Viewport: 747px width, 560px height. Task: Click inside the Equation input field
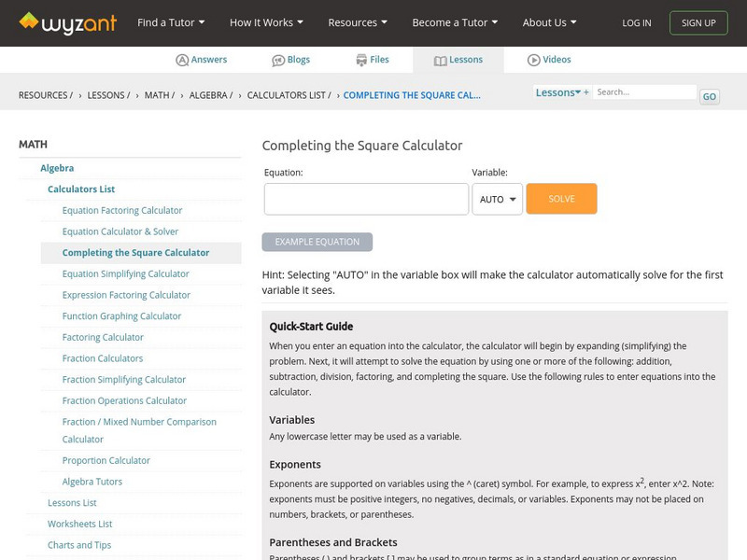366,199
